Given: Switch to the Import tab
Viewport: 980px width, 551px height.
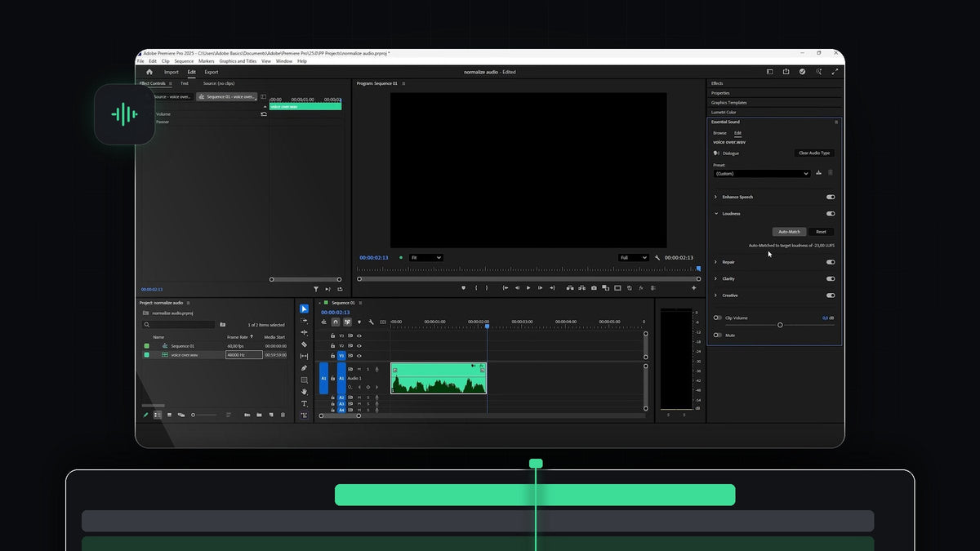Looking at the screenshot, I should [171, 72].
